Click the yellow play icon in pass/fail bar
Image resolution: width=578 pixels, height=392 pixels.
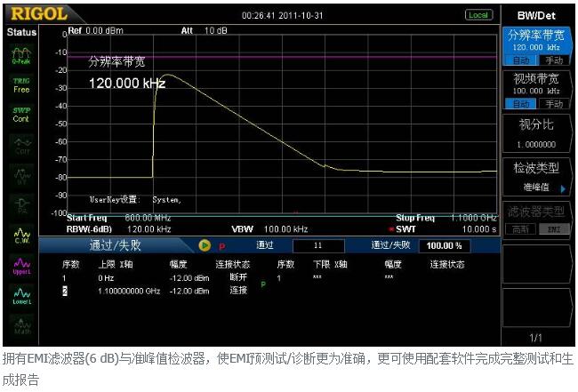pyautogui.click(x=205, y=245)
